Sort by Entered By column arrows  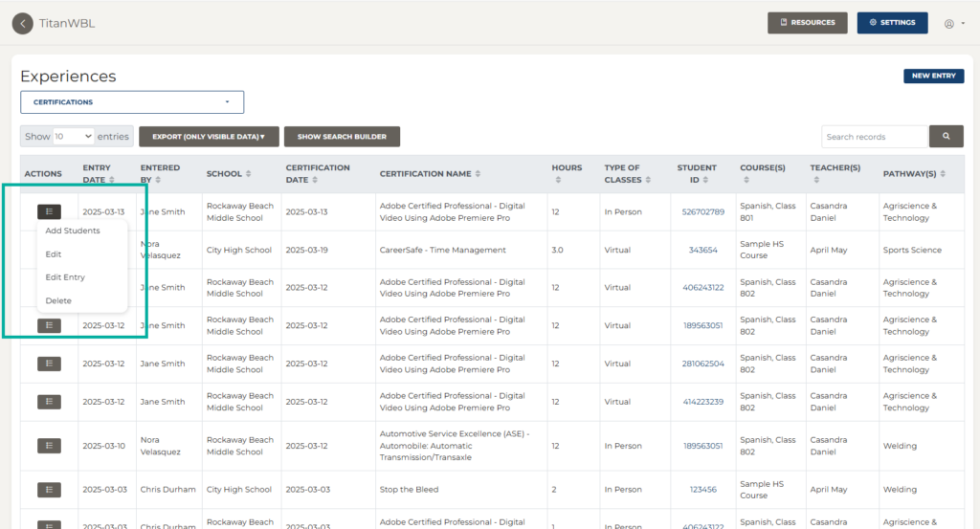tap(158, 180)
